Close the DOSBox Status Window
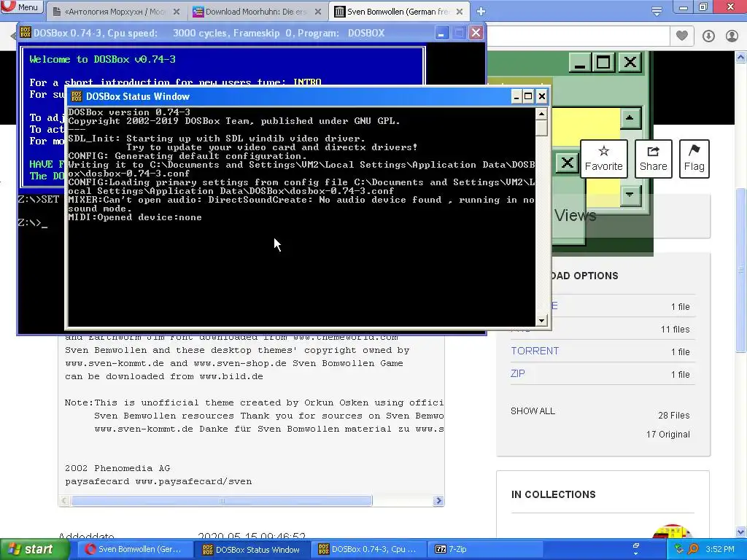747x560 pixels. point(542,97)
